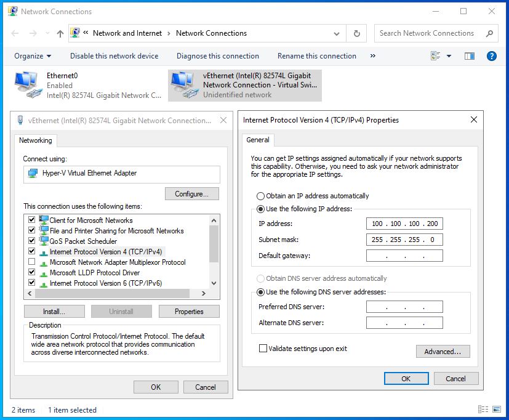Screen dimensions: 509x420
Task: Toggle Client for Microsoft Networks checkbox
Action: pyautogui.click(x=31, y=220)
